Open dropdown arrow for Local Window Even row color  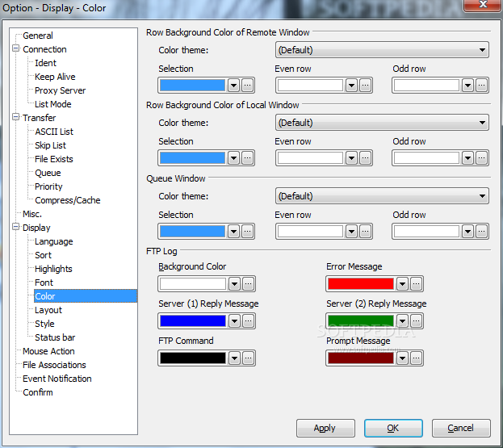(351, 157)
